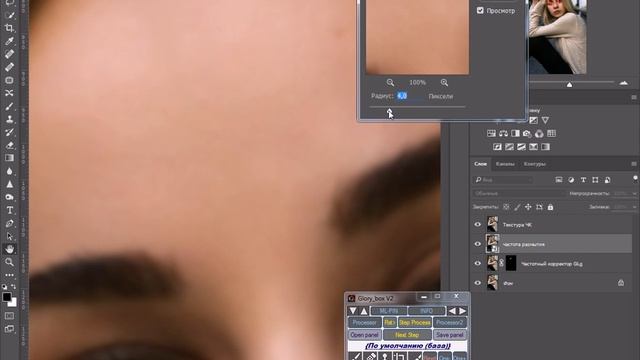Screen dimensions: 640x360
Task: Click the Processor2 button
Action: 449,322
